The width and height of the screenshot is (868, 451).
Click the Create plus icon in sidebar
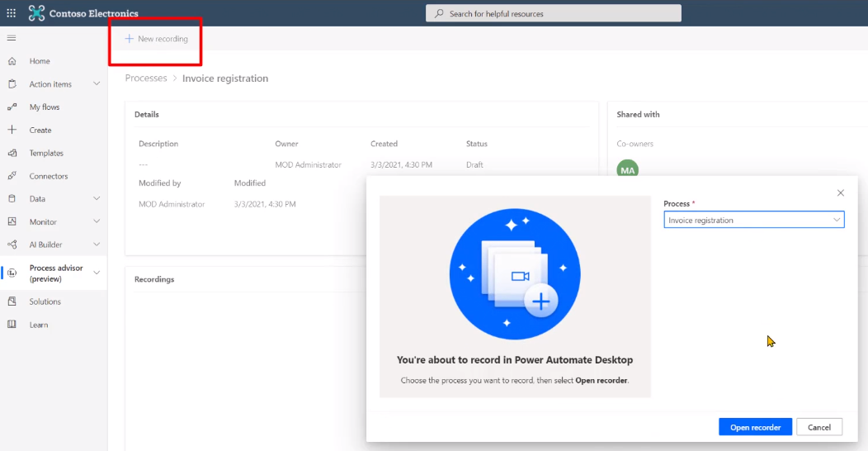click(x=12, y=130)
